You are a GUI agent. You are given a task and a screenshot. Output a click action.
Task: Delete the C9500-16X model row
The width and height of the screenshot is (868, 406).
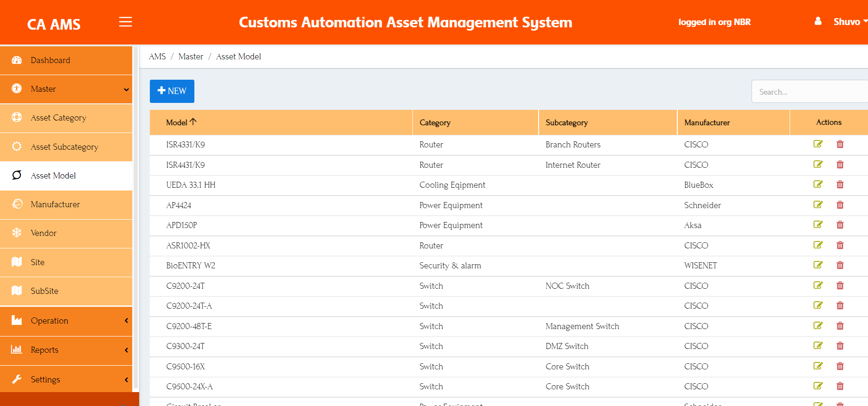pos(840,366)
